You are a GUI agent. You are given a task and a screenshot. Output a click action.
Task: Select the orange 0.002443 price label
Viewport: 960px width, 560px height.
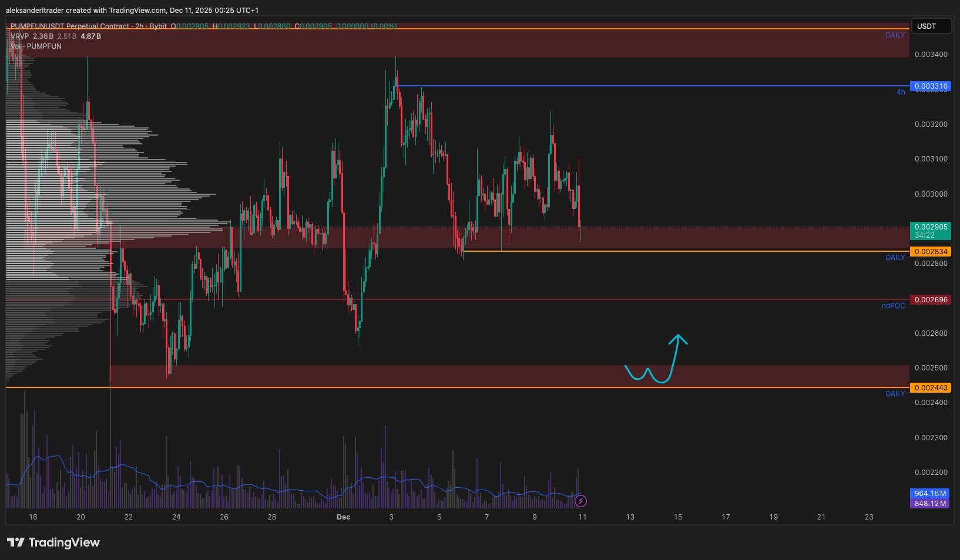click(929, 388)
